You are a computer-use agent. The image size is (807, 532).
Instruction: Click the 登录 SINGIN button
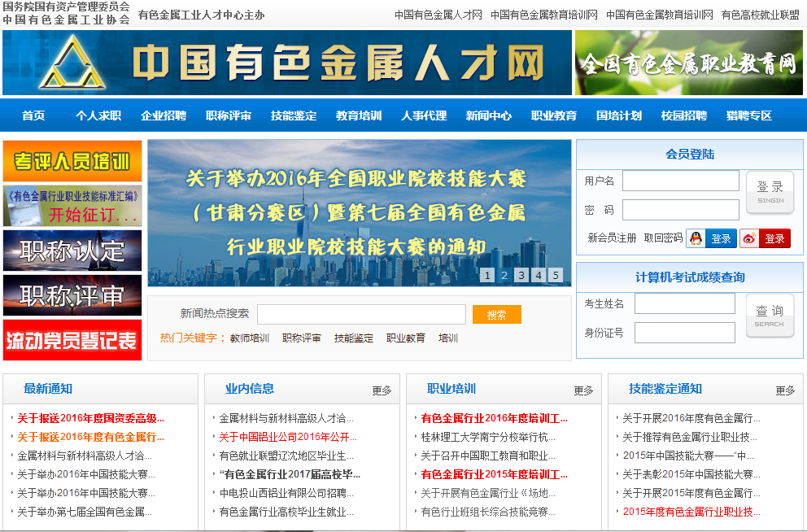[x=770, y=193]
